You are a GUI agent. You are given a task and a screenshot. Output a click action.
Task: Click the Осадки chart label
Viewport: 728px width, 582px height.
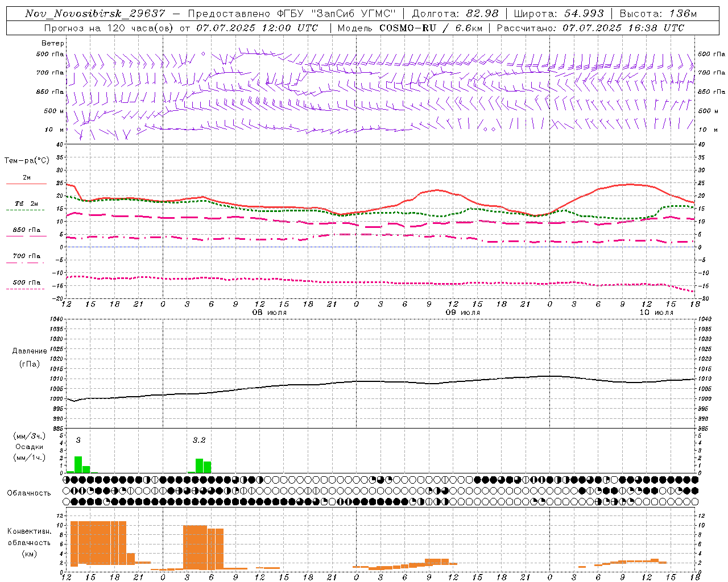point(30,447)
